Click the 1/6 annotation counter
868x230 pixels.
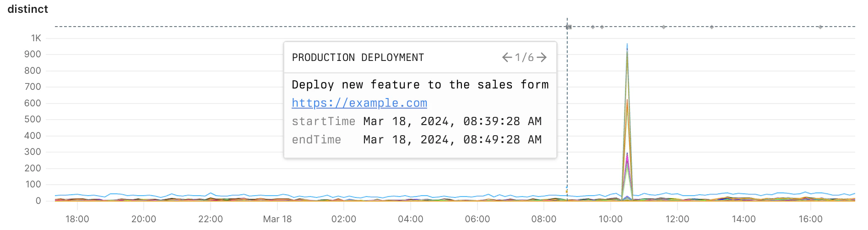pos(524,57)
